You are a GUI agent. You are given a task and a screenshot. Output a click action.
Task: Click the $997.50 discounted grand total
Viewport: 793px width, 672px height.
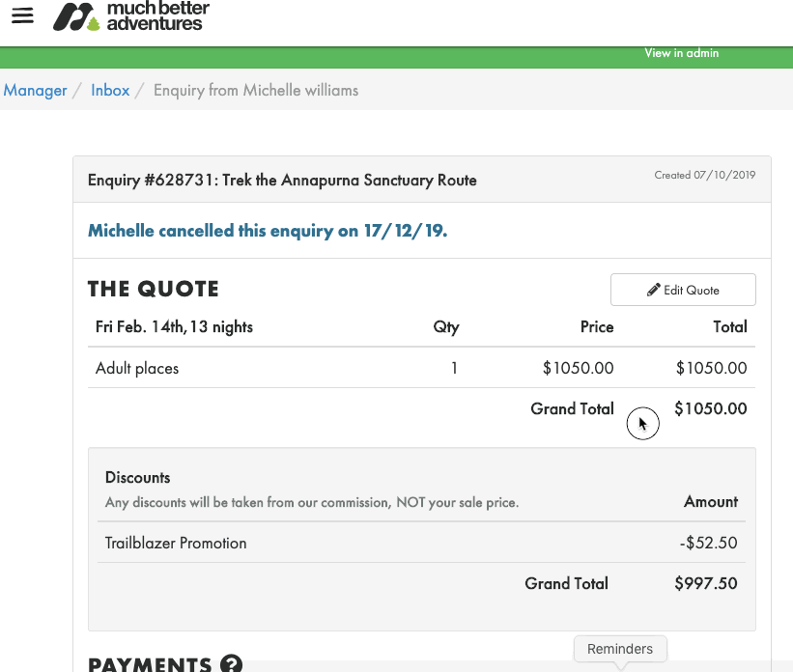706,583
